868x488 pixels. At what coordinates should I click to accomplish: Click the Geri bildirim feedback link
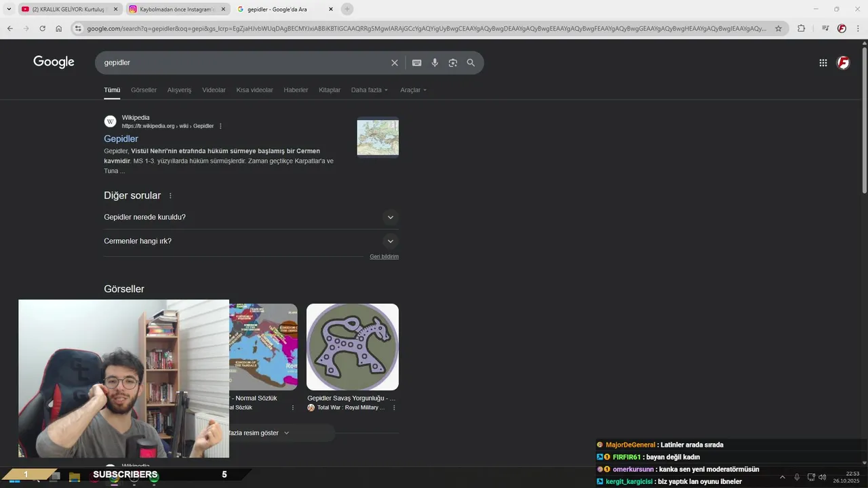[x=384, y=257]
